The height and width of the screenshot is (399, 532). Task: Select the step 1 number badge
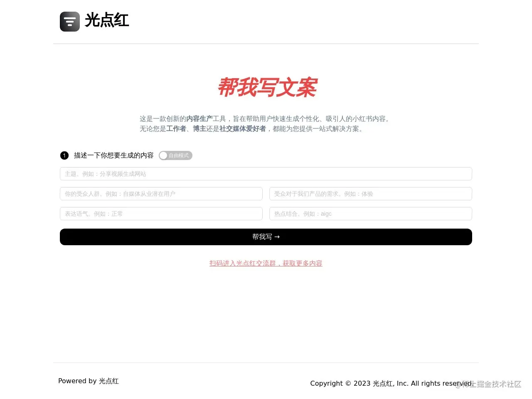click(x=64, y=155)
